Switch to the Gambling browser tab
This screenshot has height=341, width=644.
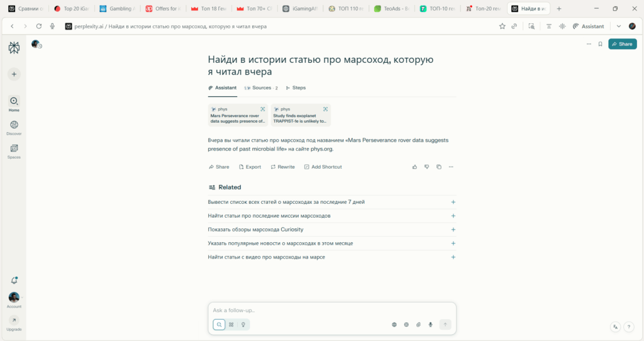pos(118,9)
